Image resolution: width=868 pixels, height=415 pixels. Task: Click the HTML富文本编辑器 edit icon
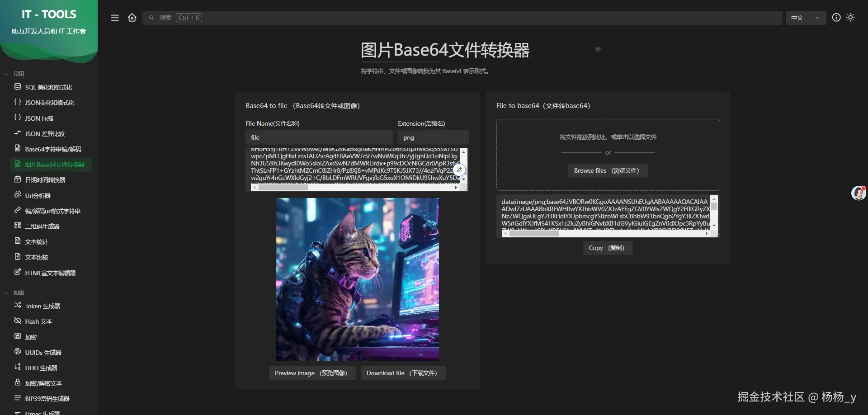click(18, 272)
